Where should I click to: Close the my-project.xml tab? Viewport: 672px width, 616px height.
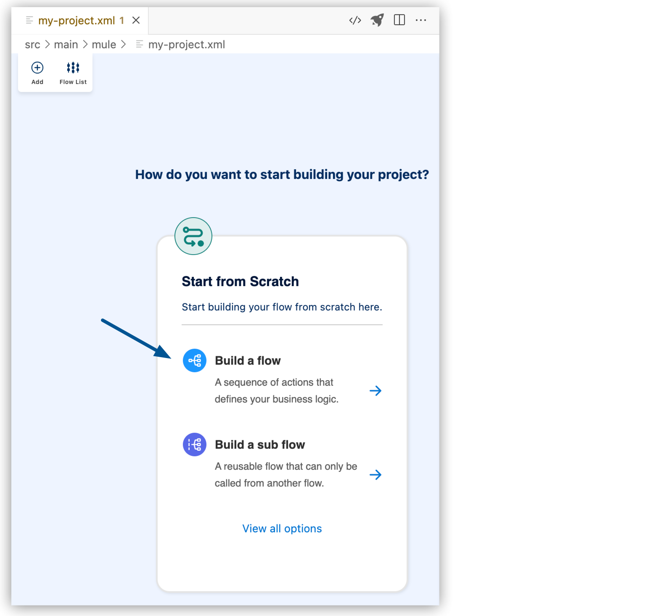tap(136, 21)
